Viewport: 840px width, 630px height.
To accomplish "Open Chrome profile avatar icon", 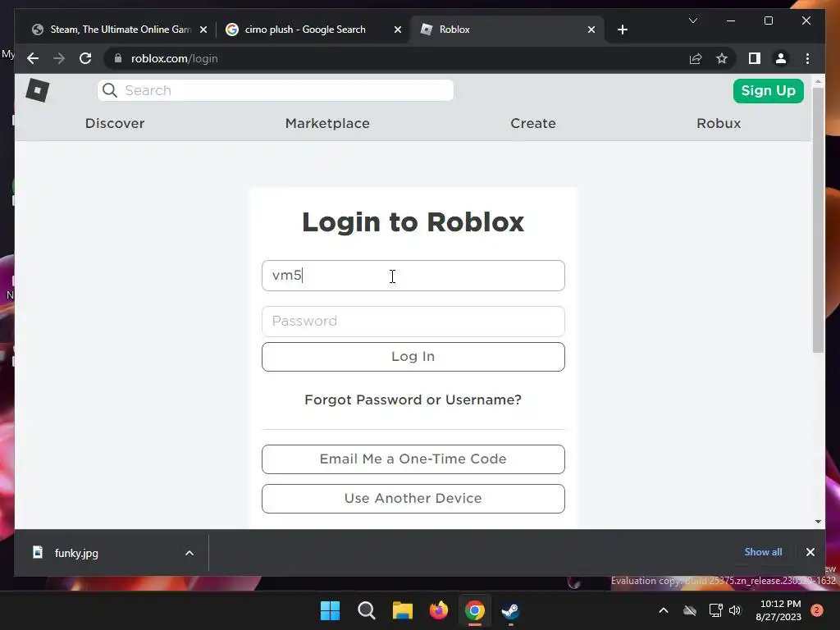I will 781,58.
